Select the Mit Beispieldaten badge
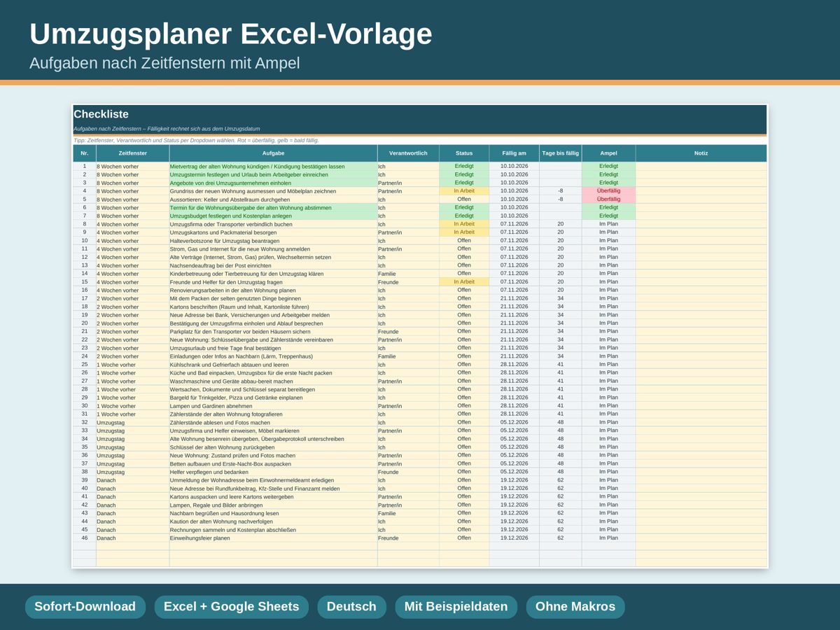Image resolution: width=840 pixels, height=630 pixels. pos(456,607)
